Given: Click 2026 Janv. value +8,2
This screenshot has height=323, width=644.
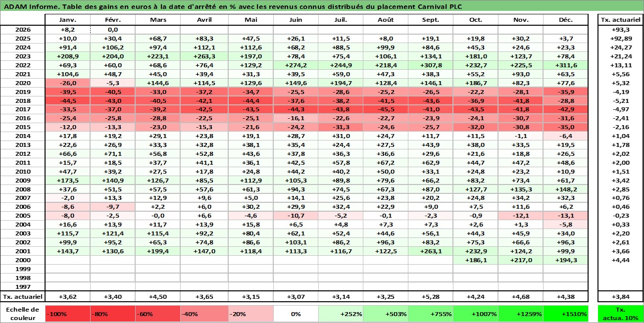Looking at the screenshot, I should (x=67, y=30).
